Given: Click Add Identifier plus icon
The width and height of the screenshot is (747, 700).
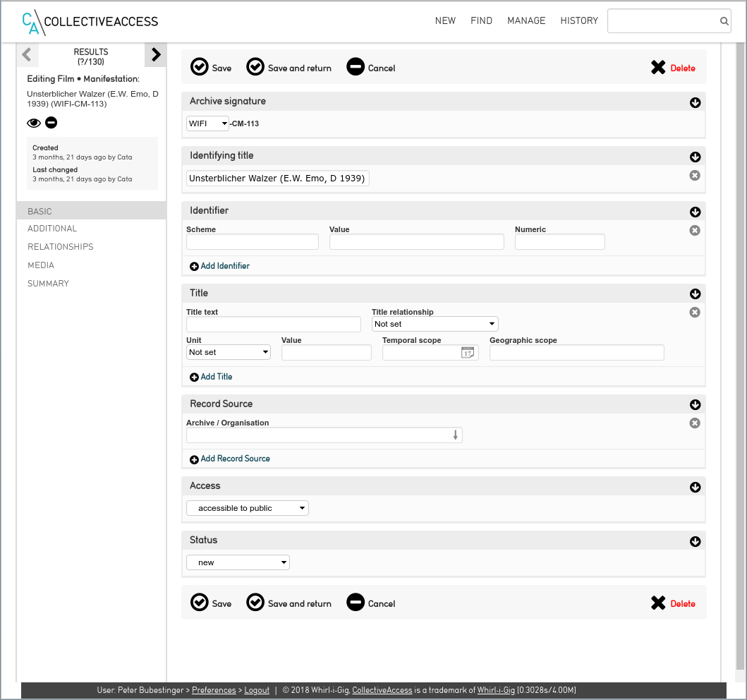Looking at the screenshot, I should (x=194, y=267).
